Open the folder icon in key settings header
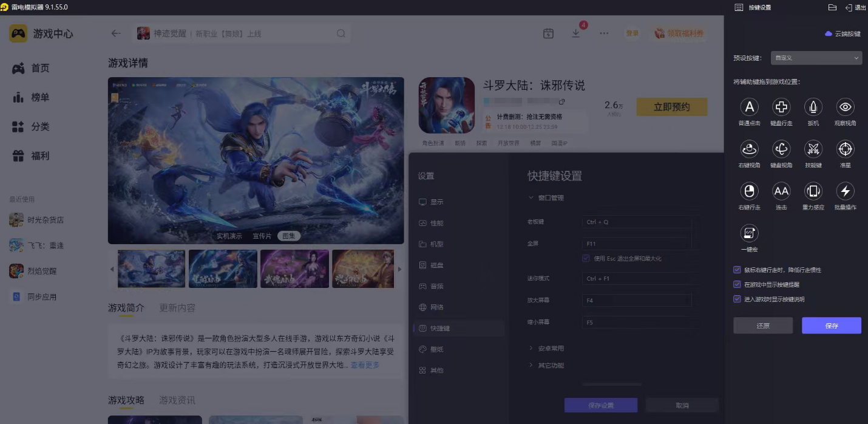Image resolution: width=868 pixels, height=424 pixels. coord(832,7)
